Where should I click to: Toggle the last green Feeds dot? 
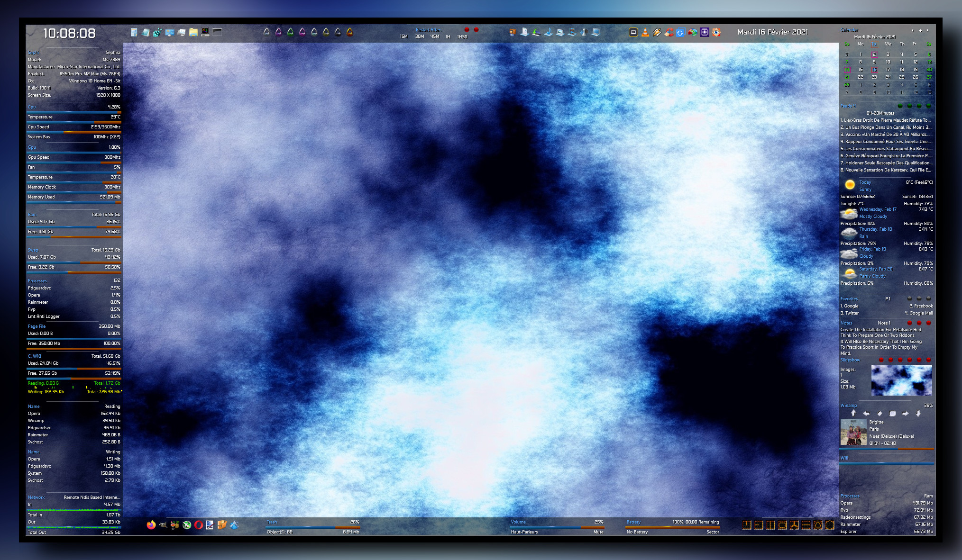pyautogui.click(x=928, y=106)
